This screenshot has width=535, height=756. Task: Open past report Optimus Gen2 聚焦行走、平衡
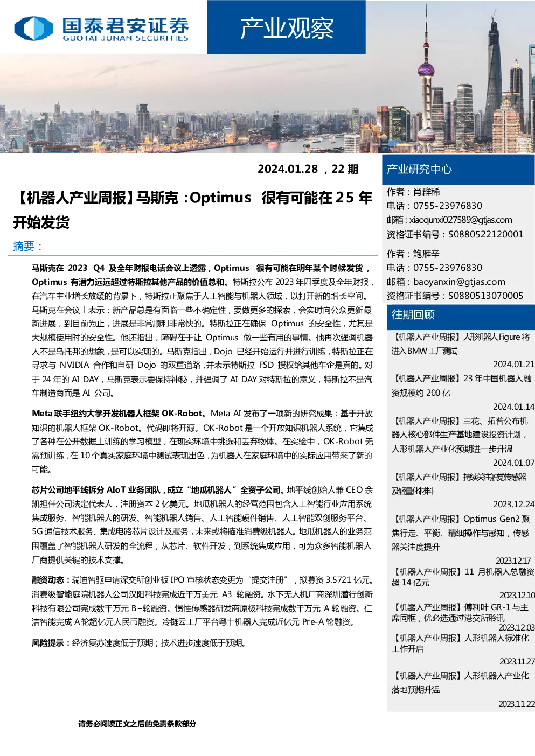coord(461,533)
